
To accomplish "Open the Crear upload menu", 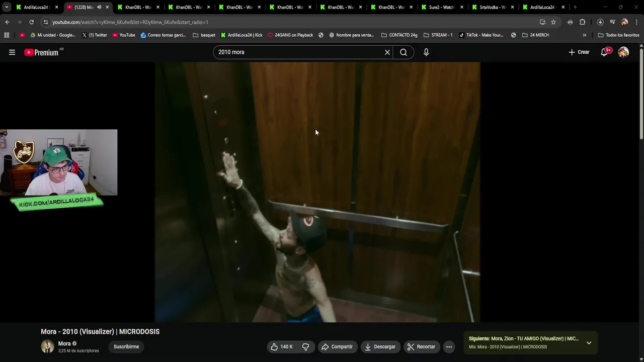I will 579,52.
